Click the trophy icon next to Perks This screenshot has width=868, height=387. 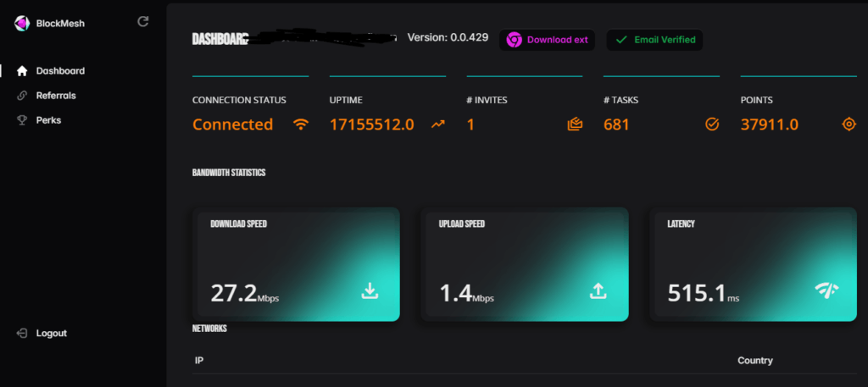click(22, 120)
